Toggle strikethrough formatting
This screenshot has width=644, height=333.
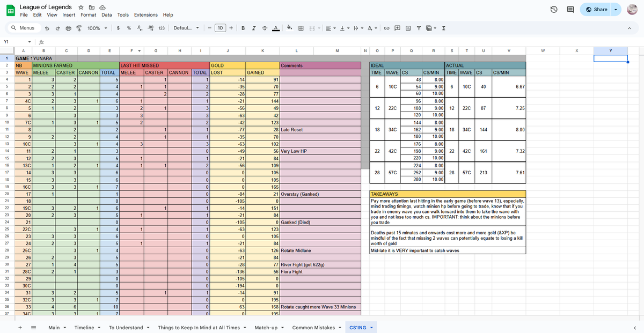[x=264, y=27]
